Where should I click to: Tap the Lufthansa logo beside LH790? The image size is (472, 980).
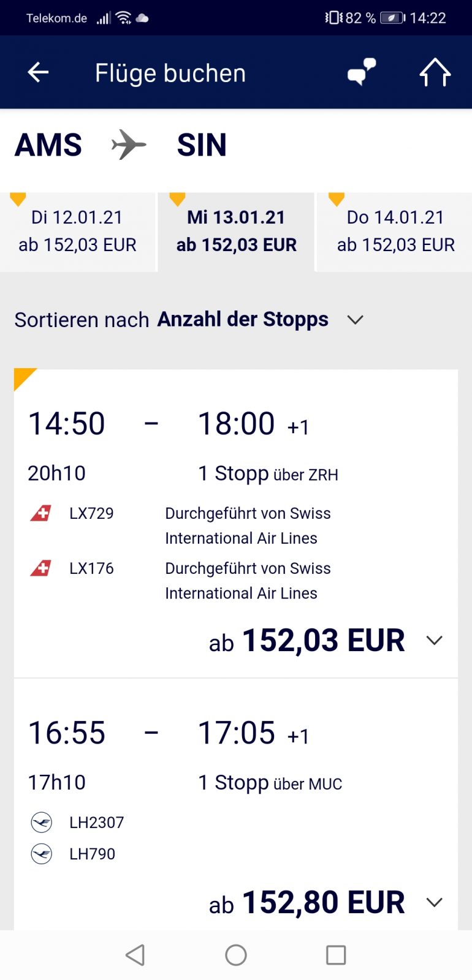(42, 854)
